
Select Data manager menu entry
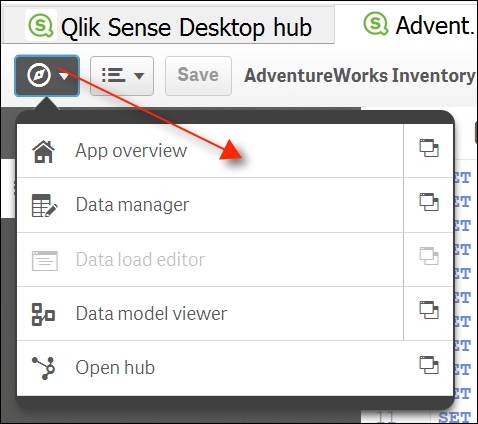click(x=210, y=205)
